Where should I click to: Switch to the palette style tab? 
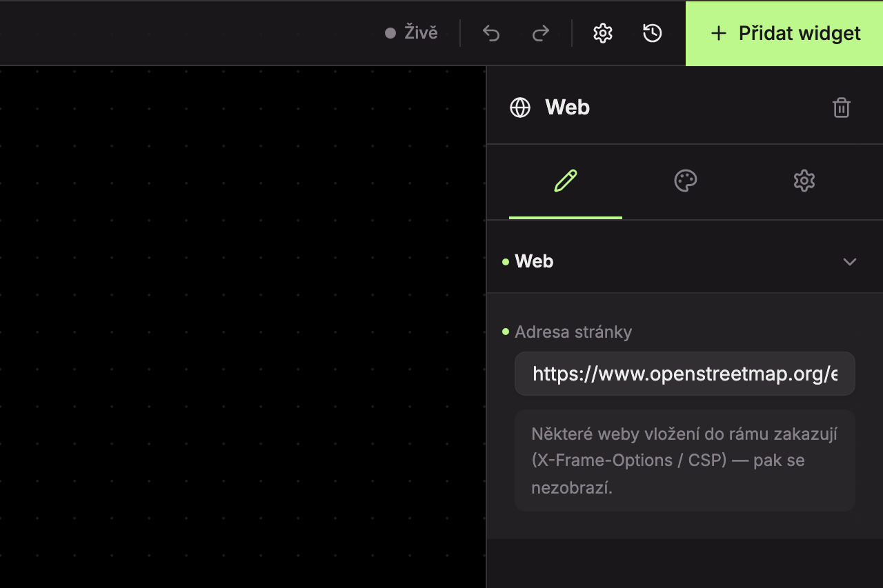(685, 181)
